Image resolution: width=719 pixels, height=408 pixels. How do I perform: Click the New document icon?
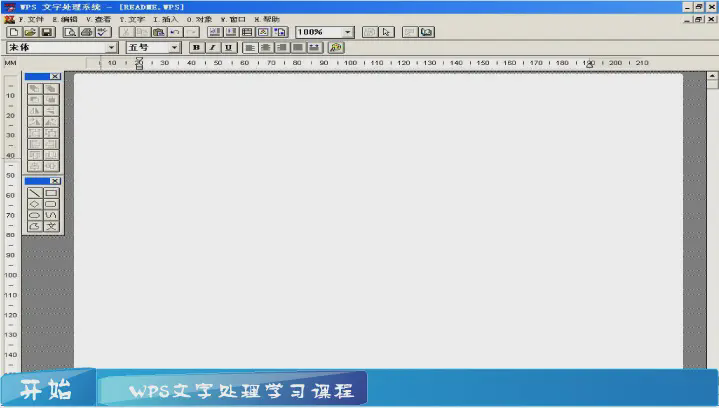click(14, 32)
